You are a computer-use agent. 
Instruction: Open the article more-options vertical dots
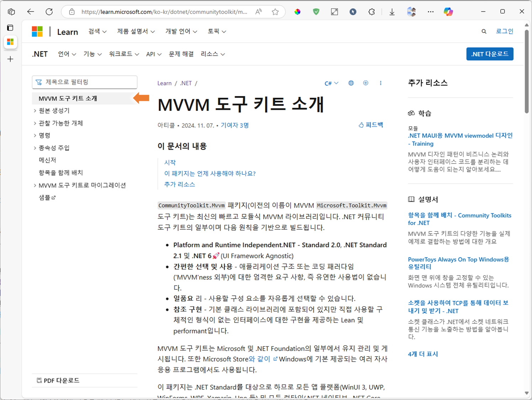[380, 83]
